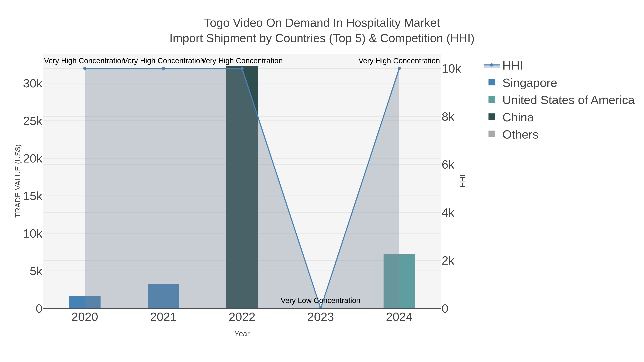Click the 30k trade value tick label

click(x=33, y=83)
